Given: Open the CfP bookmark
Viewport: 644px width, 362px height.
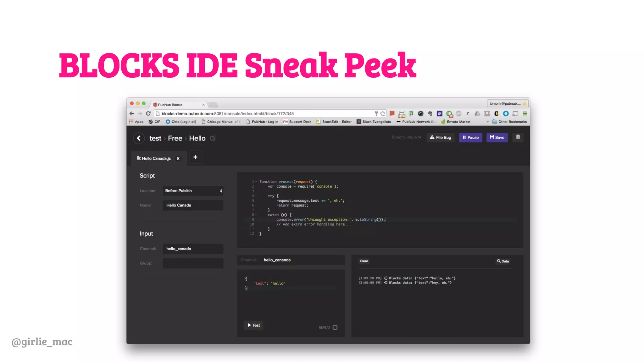Looking at the screenshot, I should click(154, 122).
